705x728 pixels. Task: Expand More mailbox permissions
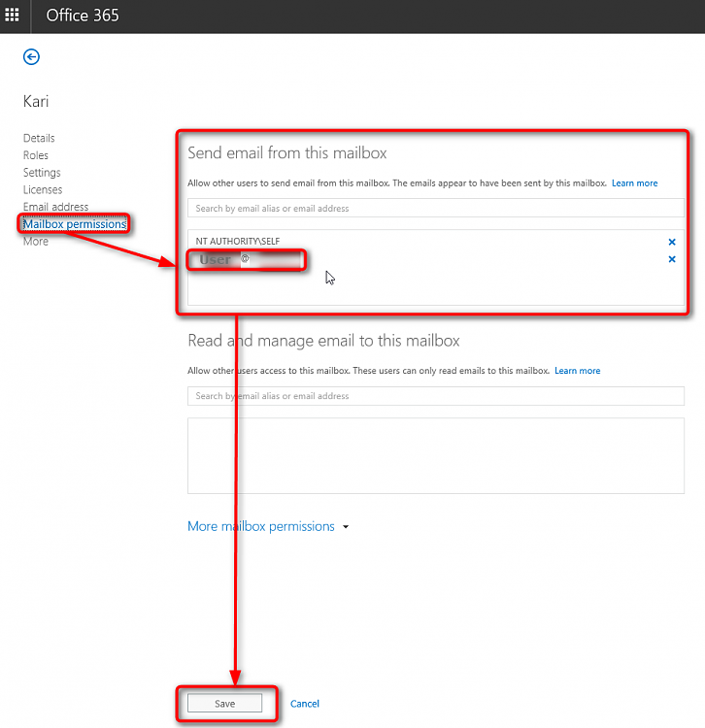pos(261,526)
